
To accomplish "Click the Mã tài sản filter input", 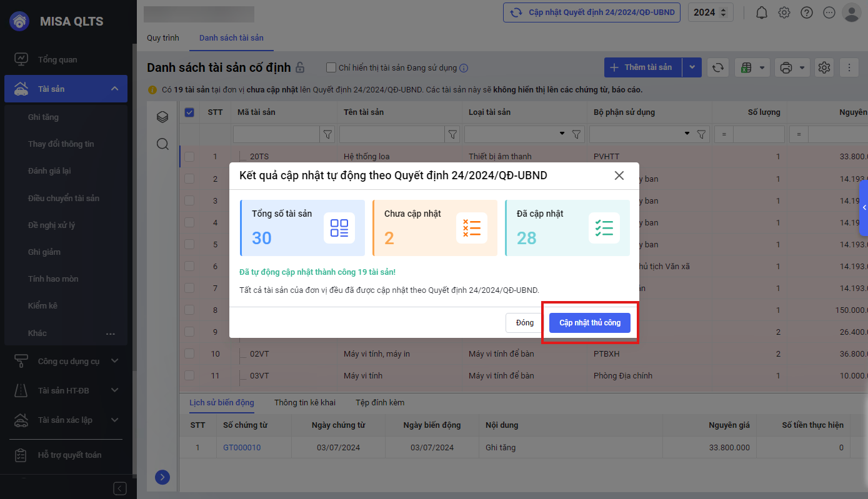I will click(276, 134).
